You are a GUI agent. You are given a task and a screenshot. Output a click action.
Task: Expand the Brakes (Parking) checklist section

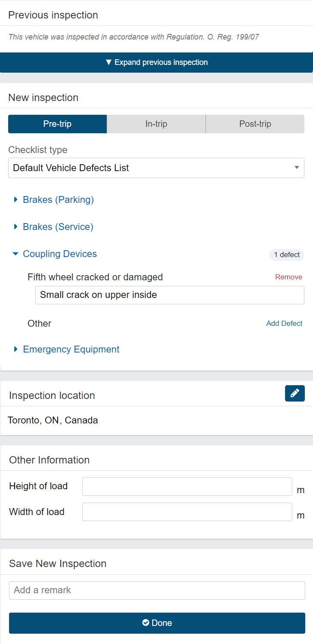(58, 199)
